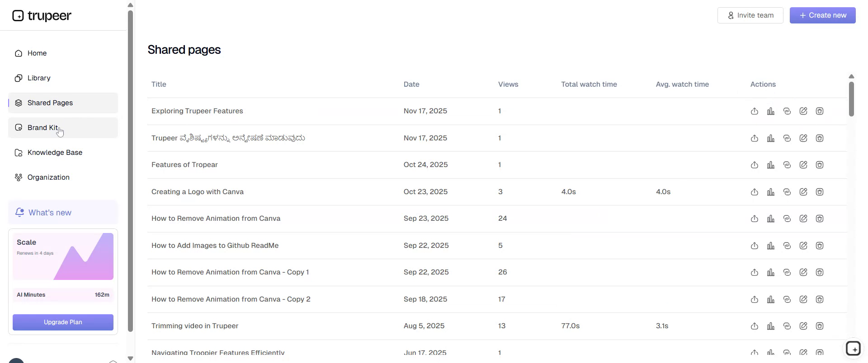The image size is (868, 363).
Task: Click the Avg. watch time column header
Action: pyautogui.click(x=682, y=84)
